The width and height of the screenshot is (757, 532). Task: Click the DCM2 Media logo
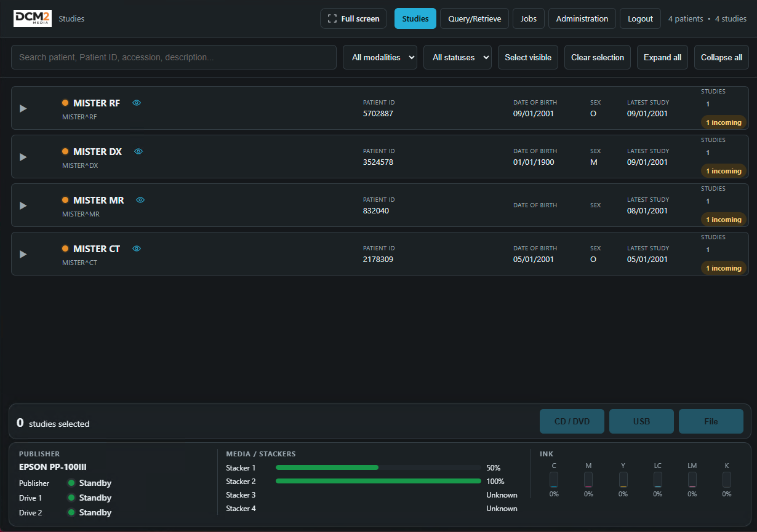point(33,18)
